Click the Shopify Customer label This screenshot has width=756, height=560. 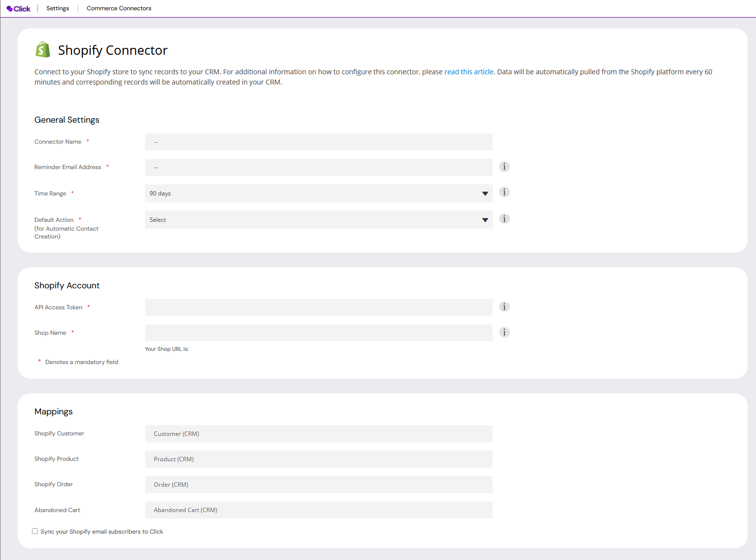tap(59, 433)
